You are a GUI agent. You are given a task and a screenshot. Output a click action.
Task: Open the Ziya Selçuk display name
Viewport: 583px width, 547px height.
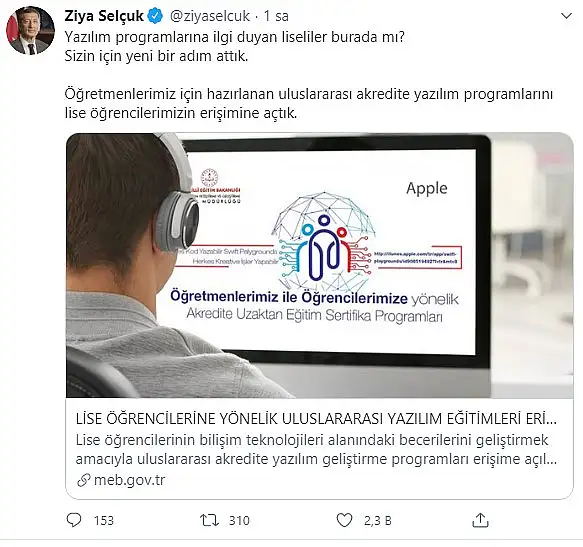[x=104, y=16]
